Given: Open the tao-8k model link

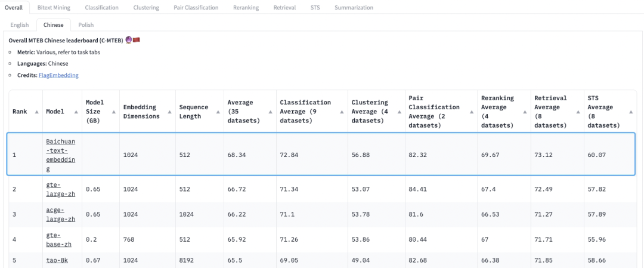Looking at the screenshot, I should (55, 260).
